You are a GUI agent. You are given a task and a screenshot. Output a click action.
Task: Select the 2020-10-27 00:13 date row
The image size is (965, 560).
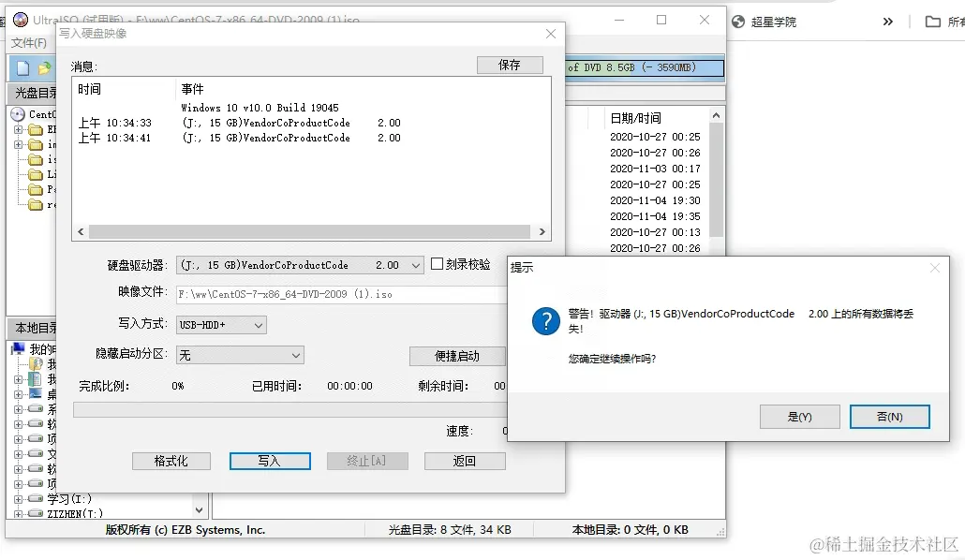tap(655, 232)
